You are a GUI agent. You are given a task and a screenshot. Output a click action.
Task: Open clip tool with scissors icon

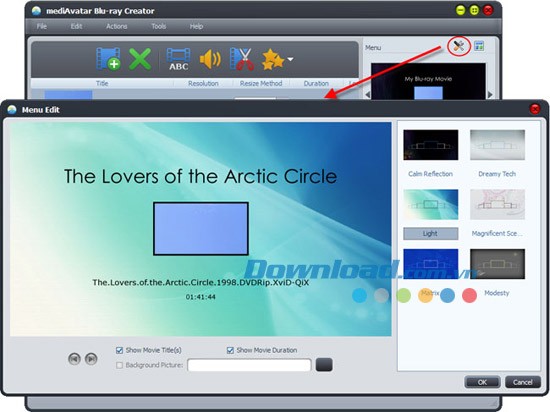tap(241, 59)
